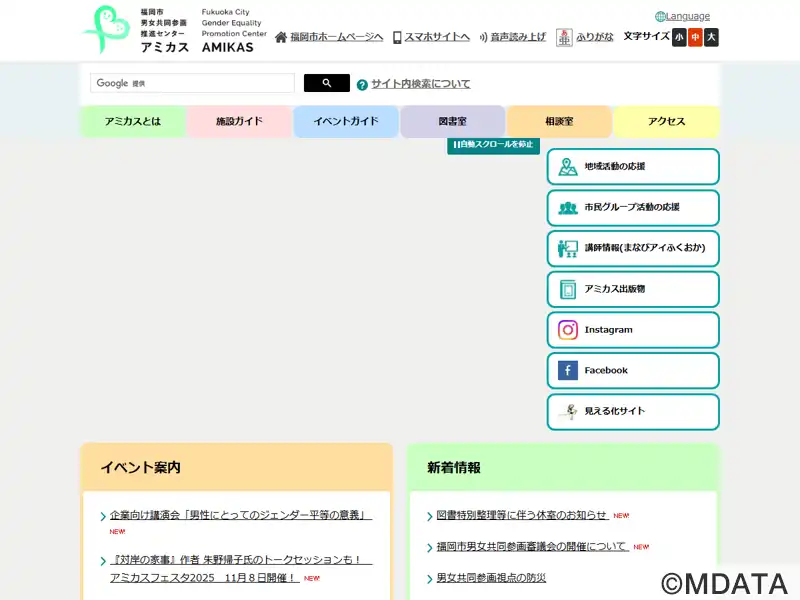Open the 講師情報 instructor icon
800x600 pixels.
(568, 248)
